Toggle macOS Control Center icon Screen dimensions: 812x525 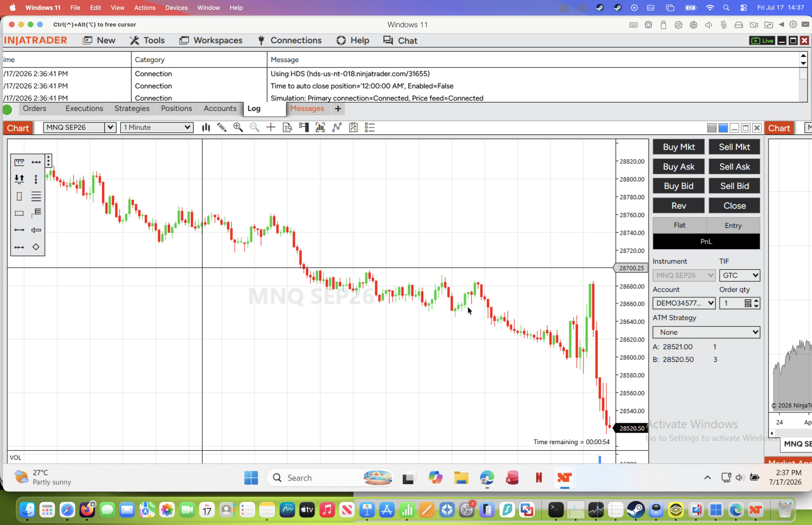tap(743, 8)
